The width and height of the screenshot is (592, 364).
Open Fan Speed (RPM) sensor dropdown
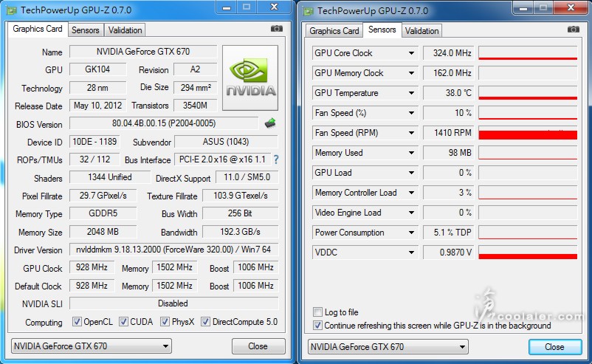click(x=411, y=133)
